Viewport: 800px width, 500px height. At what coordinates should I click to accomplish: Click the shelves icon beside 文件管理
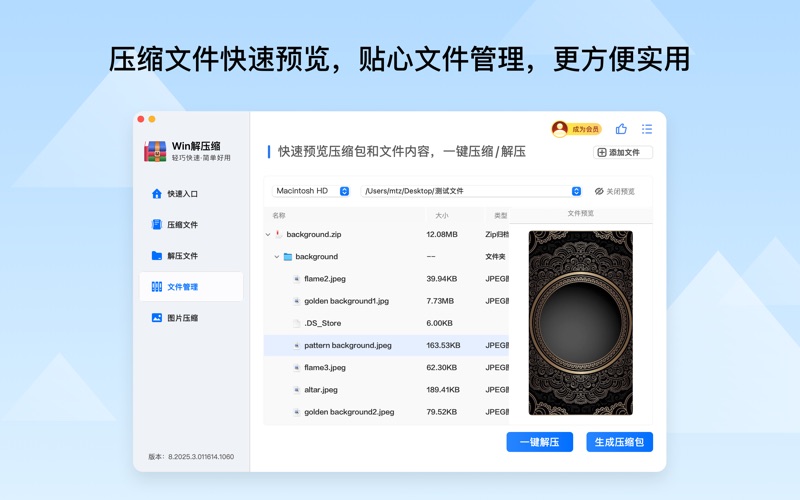157,287
